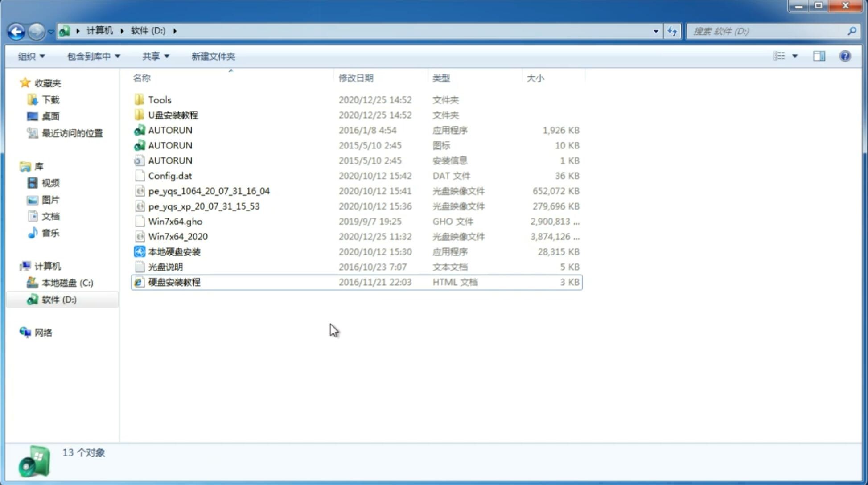Select 新建文件夹 button

coord(213,56)
